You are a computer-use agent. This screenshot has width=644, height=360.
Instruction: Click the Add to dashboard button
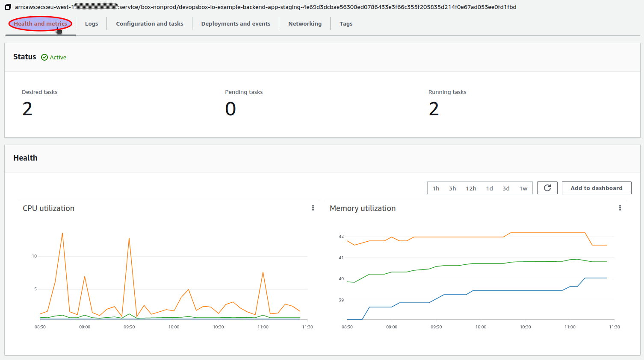point(596,188)
